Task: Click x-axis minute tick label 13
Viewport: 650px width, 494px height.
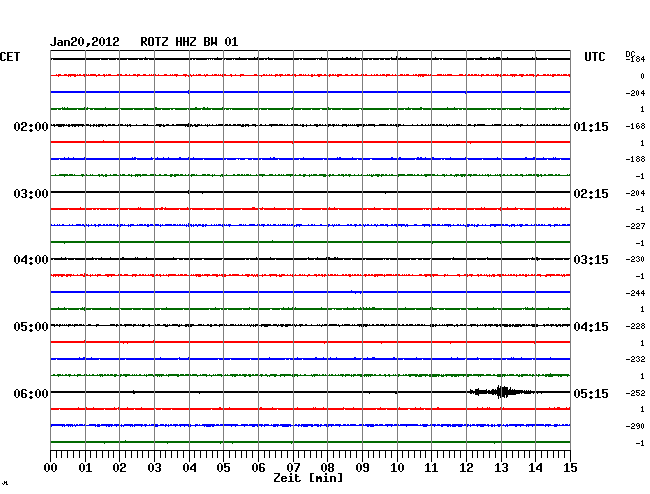Action: 501,468
